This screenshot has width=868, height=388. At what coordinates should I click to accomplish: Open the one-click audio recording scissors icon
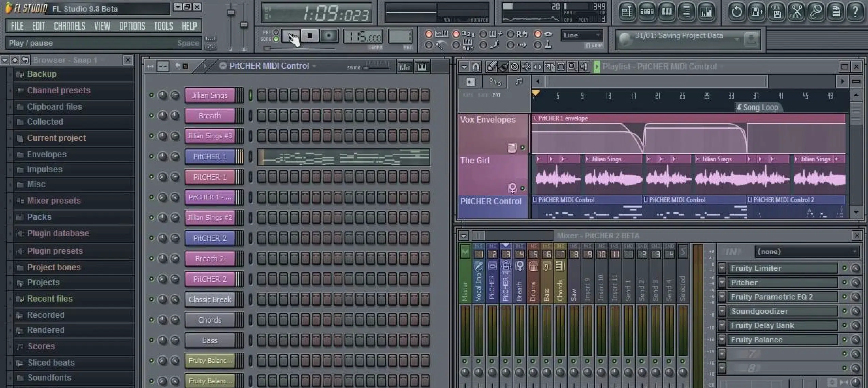click(796, 12)
